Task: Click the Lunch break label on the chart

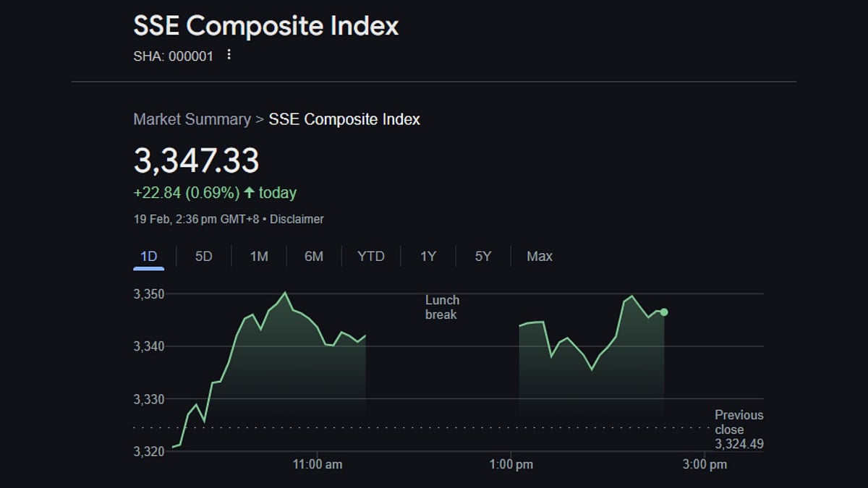Action: pos(441,307)
